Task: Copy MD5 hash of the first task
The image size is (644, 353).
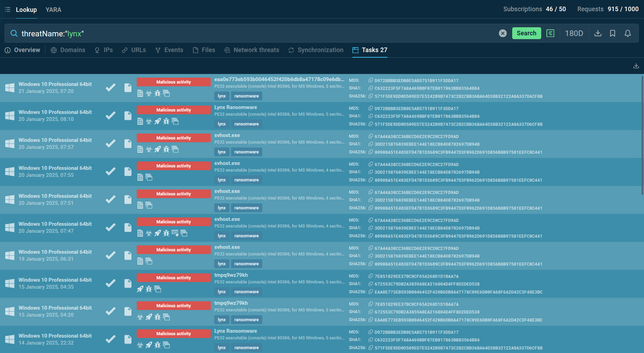Action: [x=371, y=80]
